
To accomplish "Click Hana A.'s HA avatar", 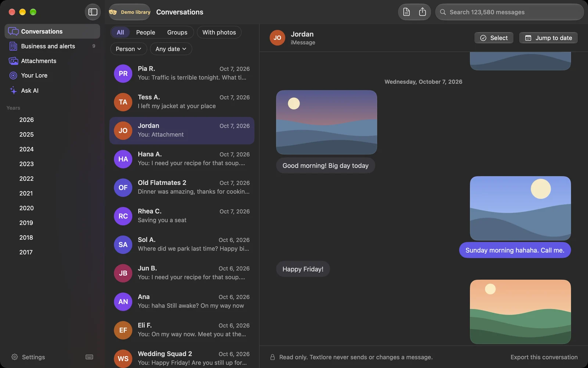I will point(123,159).
